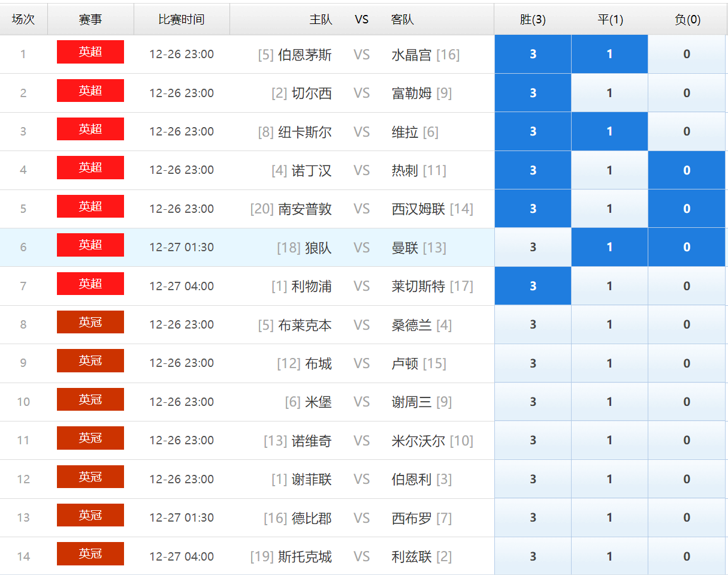Select win (3) for 德比郡 vs 西布罗
728x575 pixels.
[533, 517]
